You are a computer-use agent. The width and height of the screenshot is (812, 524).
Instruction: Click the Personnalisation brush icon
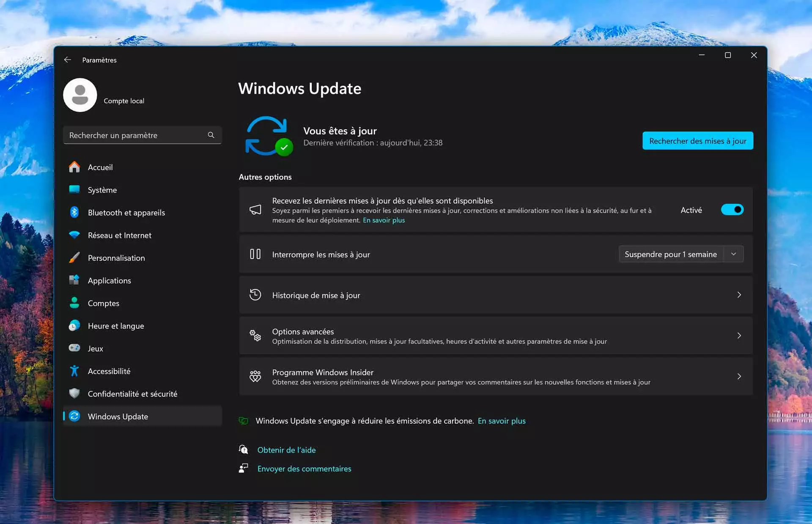(75, 258)
